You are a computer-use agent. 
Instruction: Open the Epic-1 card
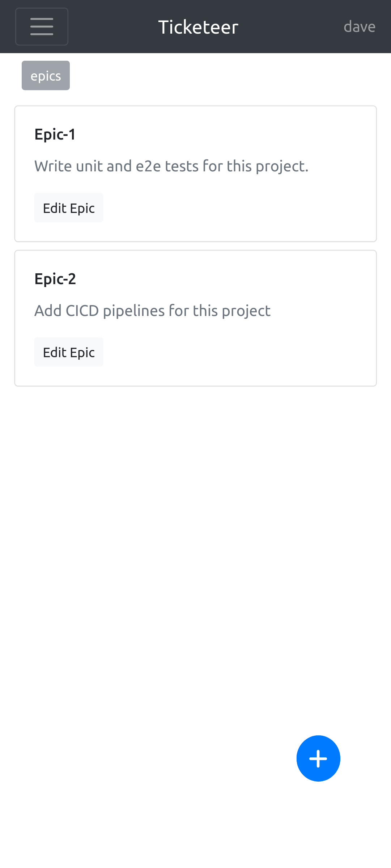pos(195,174)
